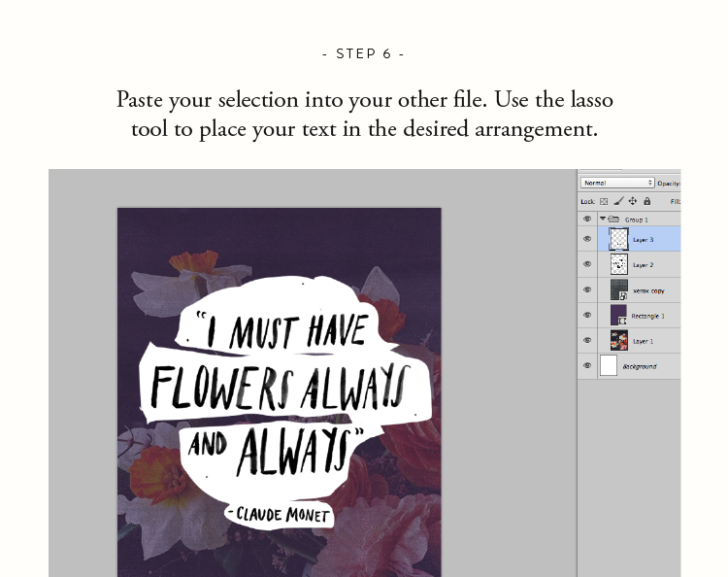Screen dimensions: 728x577
Task: Select the 'xerox copy' layer name
Action: (x=648, y=290)
